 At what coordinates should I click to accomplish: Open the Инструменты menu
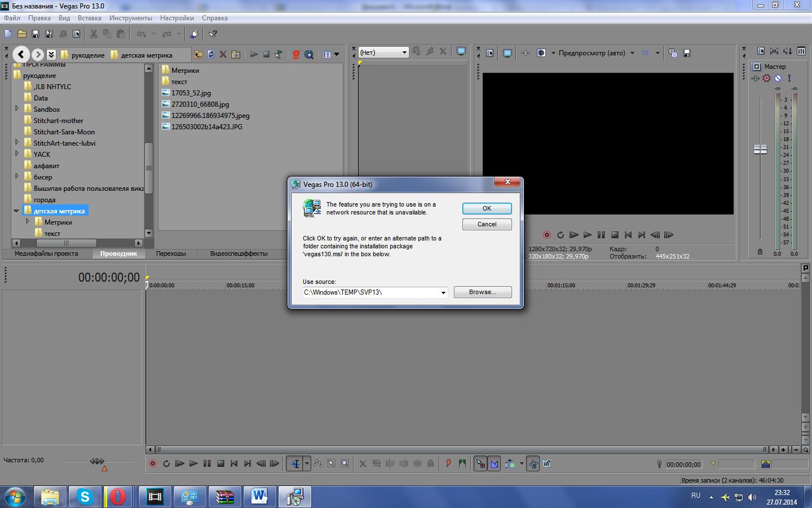(x=131, y=18)
